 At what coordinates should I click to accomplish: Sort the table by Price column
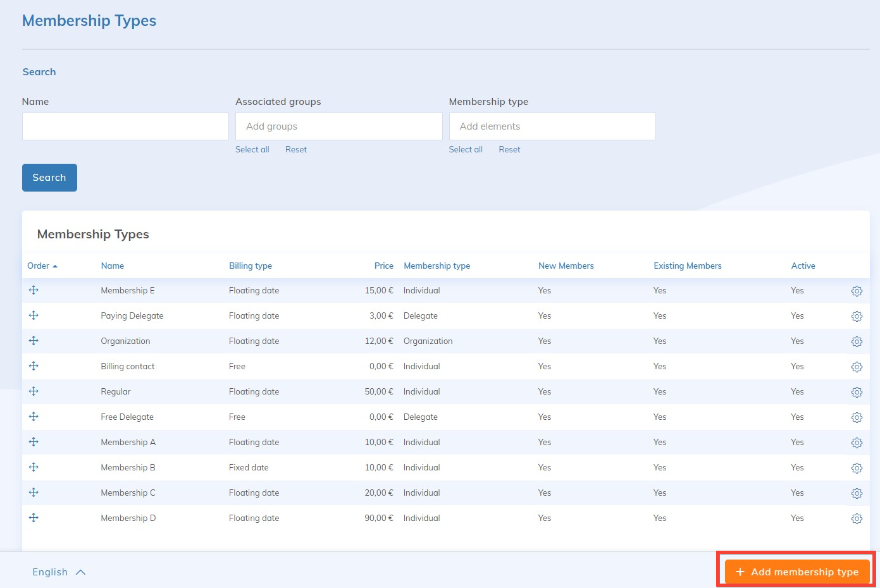[x=383, y=266]
